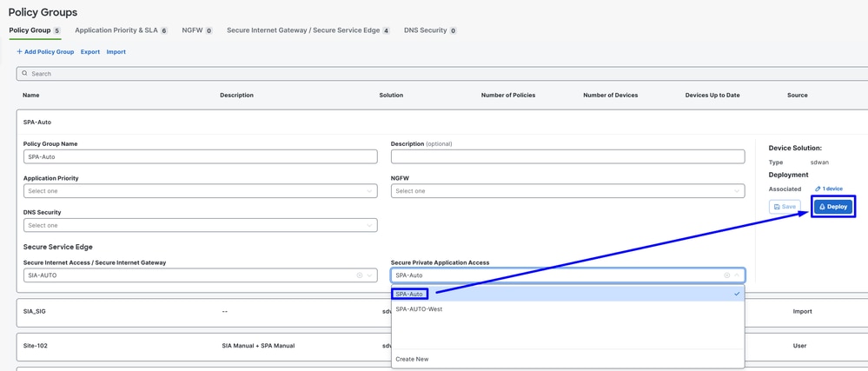Collapse the Secure Private Application Access dropdown
The height and width of the screenshot is (371, 868).
738,275
